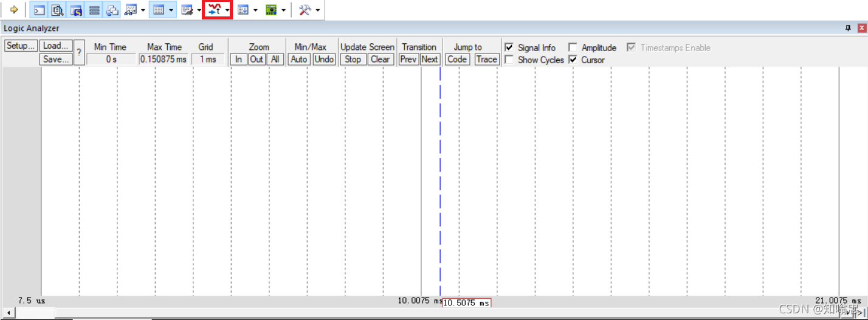Stop the screen update
This screenshot has height=320, width=868.
tap(353, 59)
